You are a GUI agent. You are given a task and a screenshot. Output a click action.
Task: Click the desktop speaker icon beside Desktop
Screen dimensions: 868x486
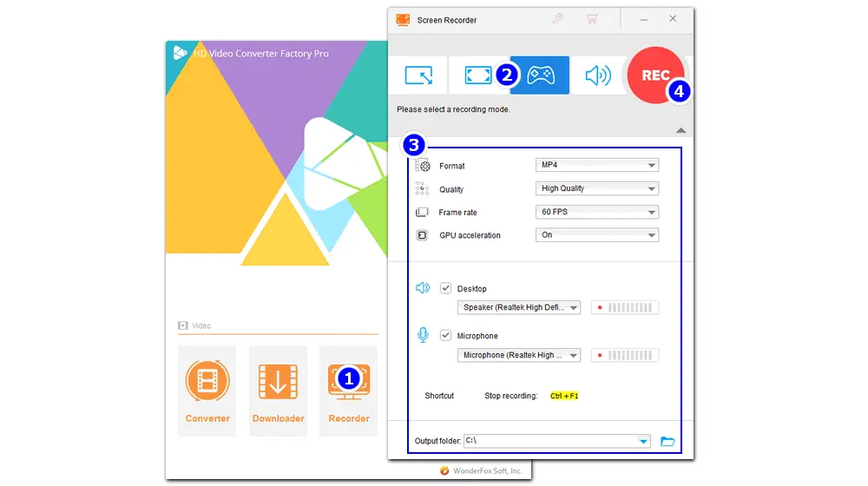pyautogui.click(x=423, y=288)
